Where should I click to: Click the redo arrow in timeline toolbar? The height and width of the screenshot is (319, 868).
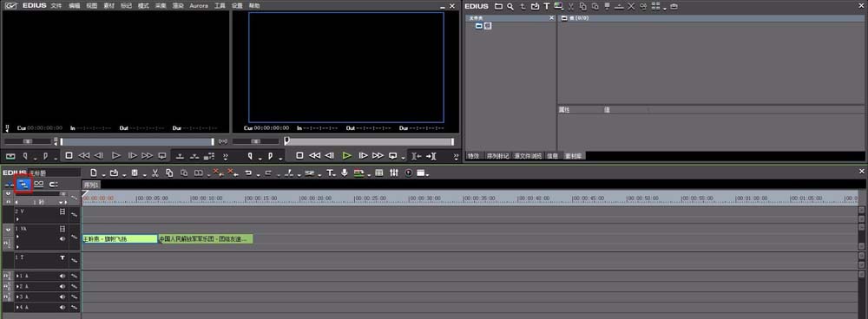(268, 173)
